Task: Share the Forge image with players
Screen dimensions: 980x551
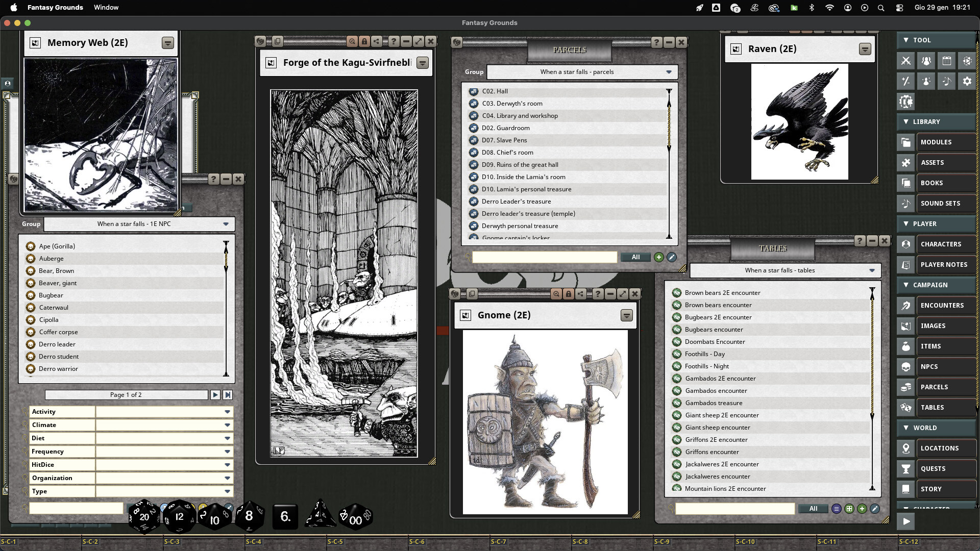Action: coord(377,42)
